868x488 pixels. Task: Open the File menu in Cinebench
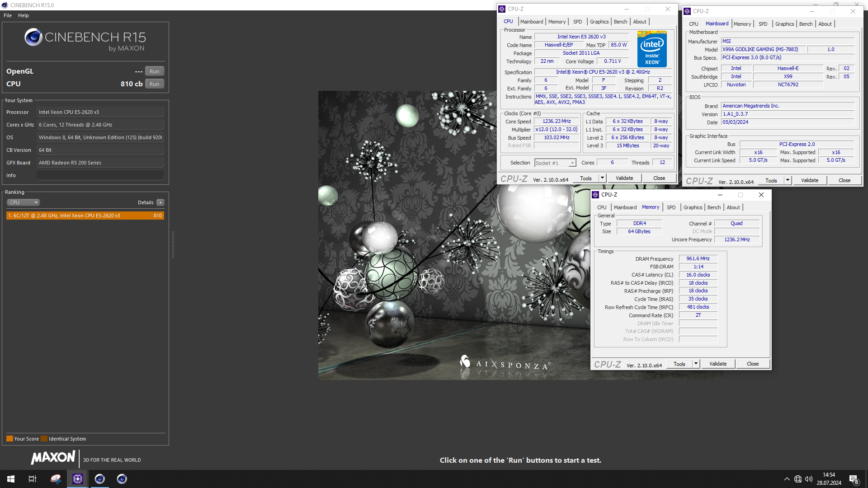coord(8,15)
